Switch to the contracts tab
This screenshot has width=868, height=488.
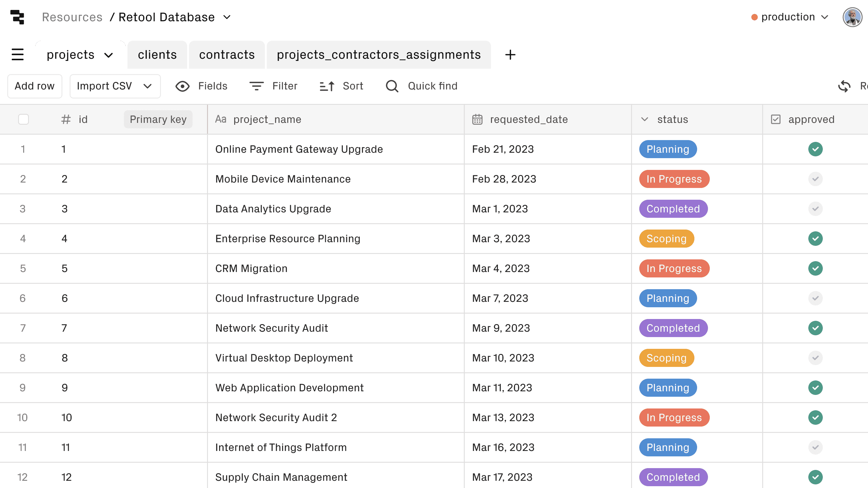click(x=227, y=55)
